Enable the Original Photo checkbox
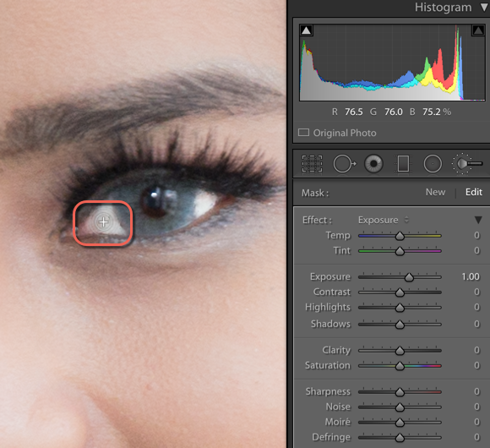 tap(303, 133)
